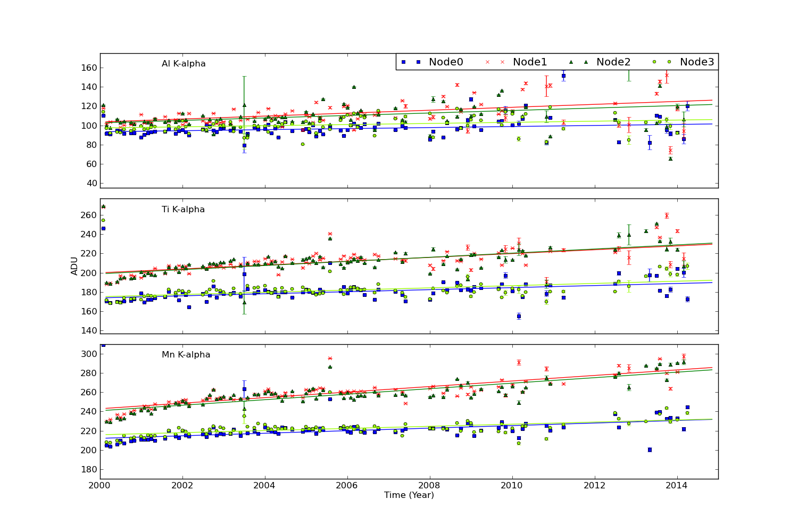Select the Node0 legend text label
798x532 pixels.
point(446,62)
